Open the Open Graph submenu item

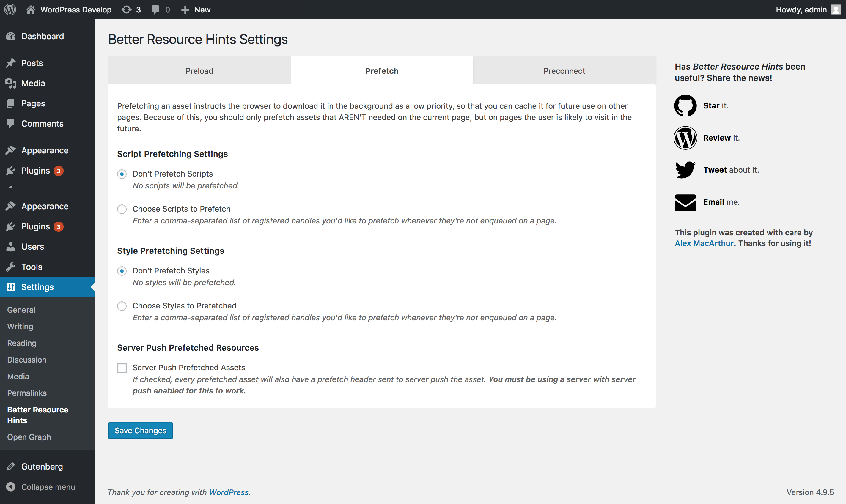[x=29, y=437]
